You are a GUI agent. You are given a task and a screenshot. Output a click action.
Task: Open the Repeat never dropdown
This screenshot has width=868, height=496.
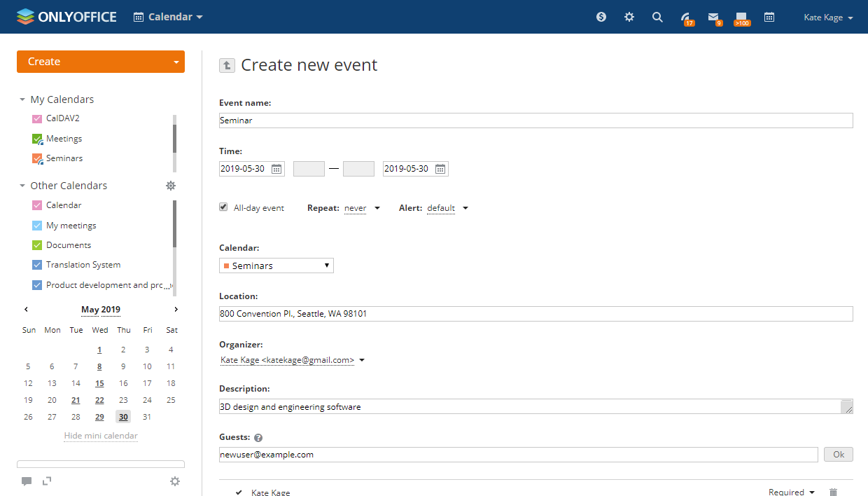tap(361, 208)
